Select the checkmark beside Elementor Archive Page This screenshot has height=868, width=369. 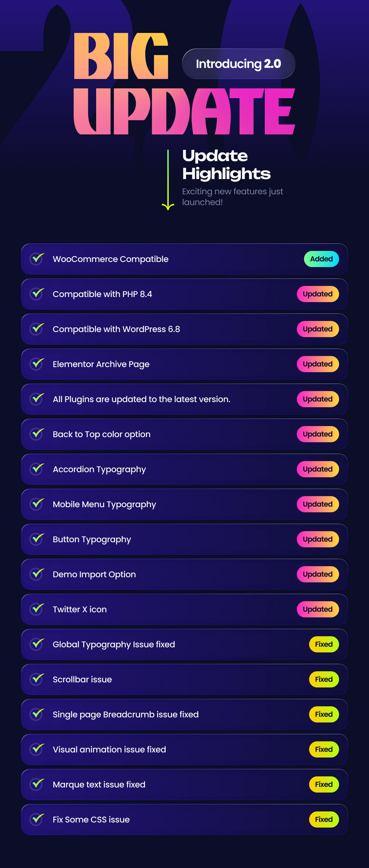tap(37, 364)
